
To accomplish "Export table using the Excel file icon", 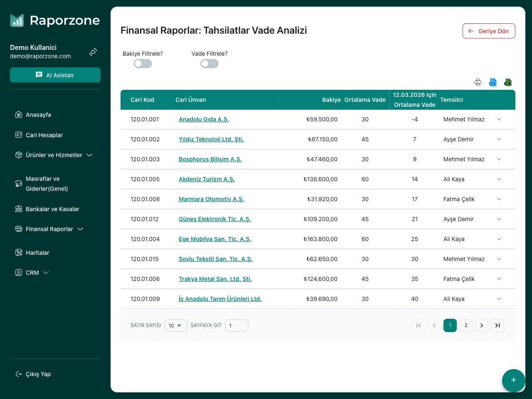I will 508,82.
